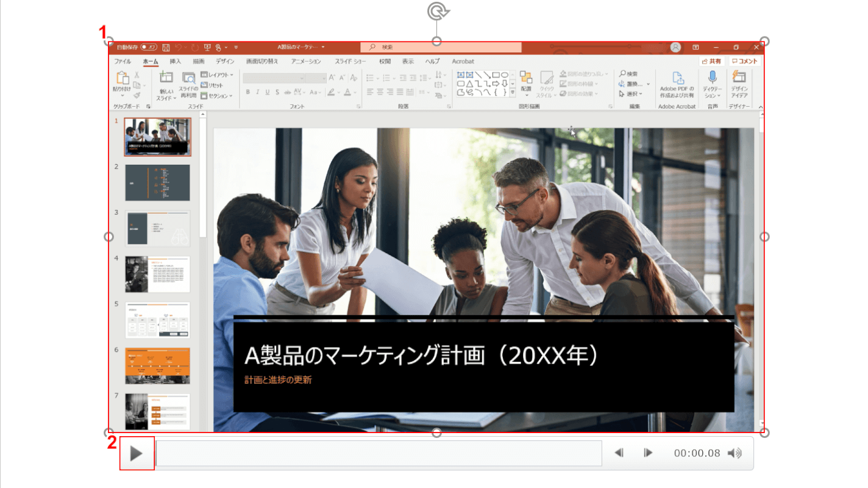Toggle Bold formatting
The width and height of the screenshot is (868, 488).
tap(248, 92)
